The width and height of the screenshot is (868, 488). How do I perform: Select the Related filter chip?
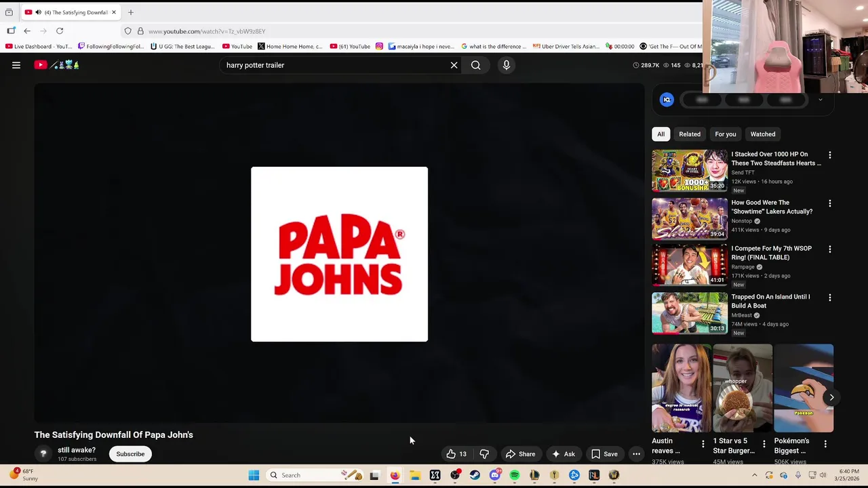tap(690, 134)
